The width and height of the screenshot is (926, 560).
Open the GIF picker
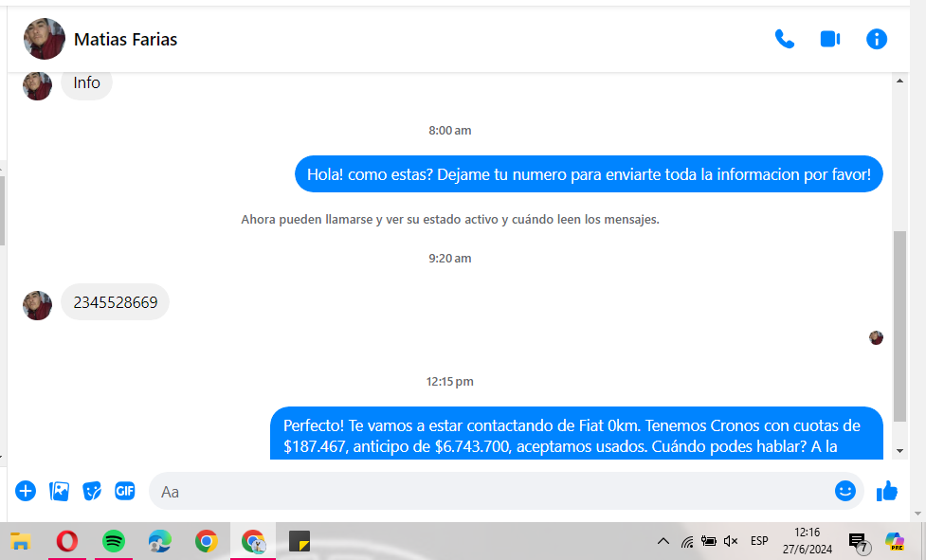click(124, 491)
